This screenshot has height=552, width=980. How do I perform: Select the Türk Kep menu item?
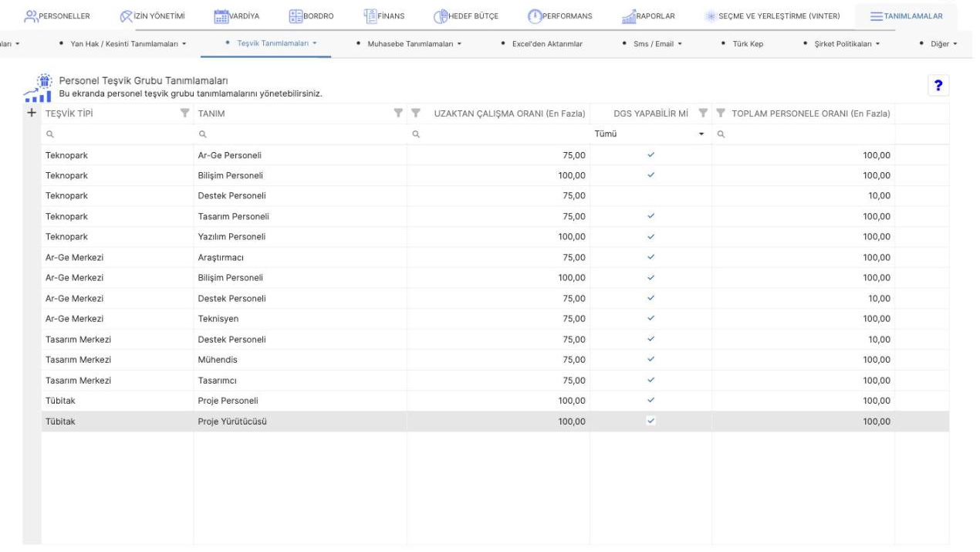pos(742,43)
